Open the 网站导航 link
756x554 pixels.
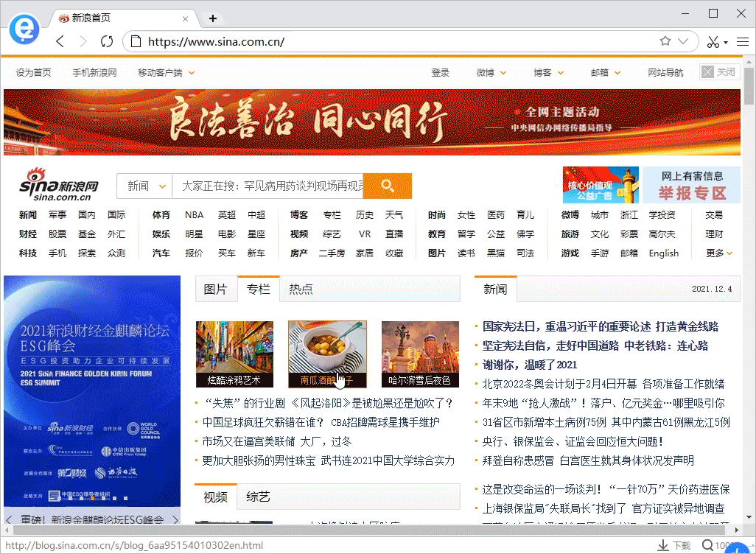click(665, 72)
